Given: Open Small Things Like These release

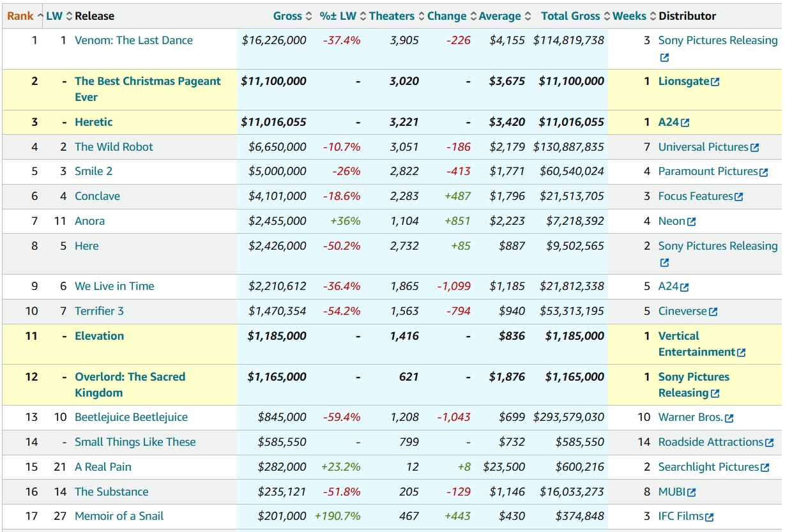Looking at the screenshot, I should click(135, 442).
